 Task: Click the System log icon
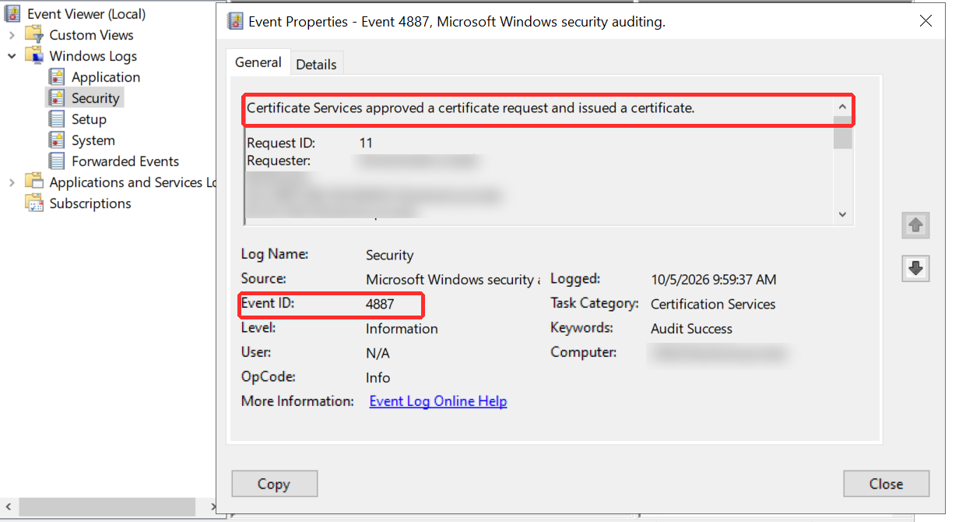57,139
